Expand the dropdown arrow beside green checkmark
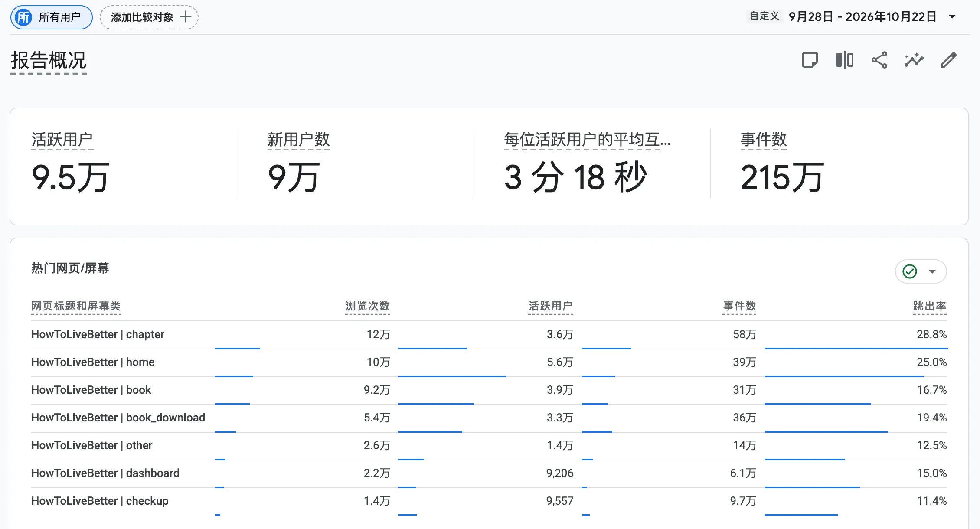The height and width of the screenshot is (529, 980). (x=932, y=271)
